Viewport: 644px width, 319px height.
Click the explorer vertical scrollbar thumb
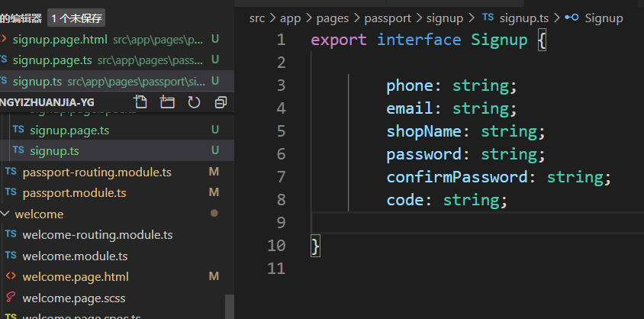[x=230, y=306]
